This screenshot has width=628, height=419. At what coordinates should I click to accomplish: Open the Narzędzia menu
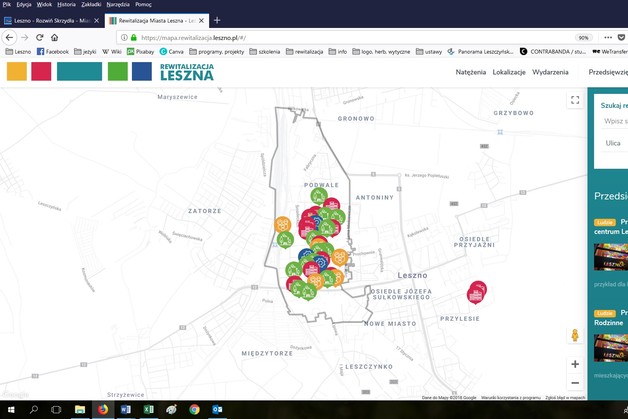coord(118,4)
